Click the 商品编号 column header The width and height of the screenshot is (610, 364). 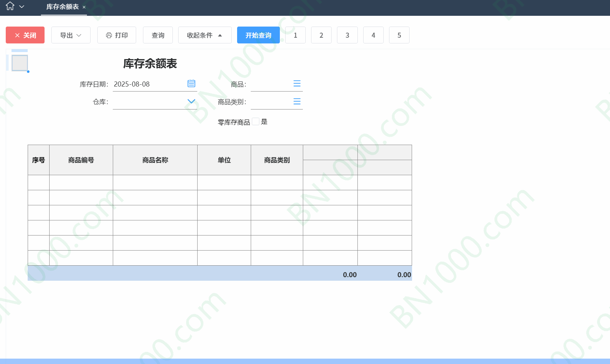(x=81, y=160)
